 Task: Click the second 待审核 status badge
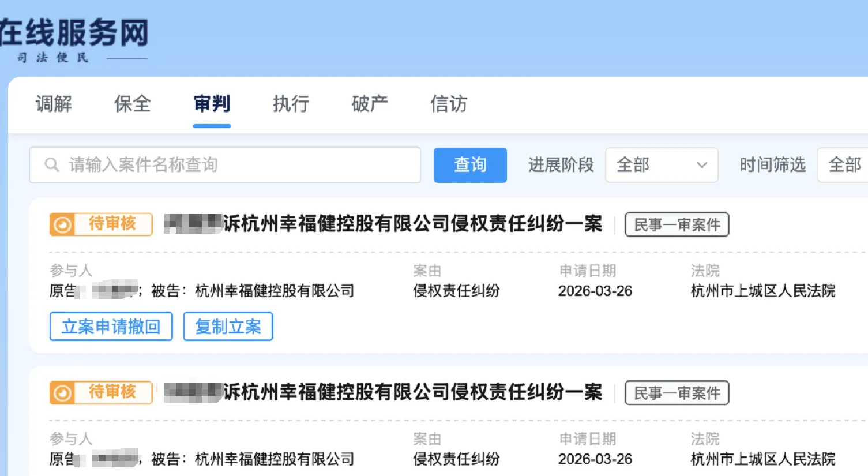101,393
